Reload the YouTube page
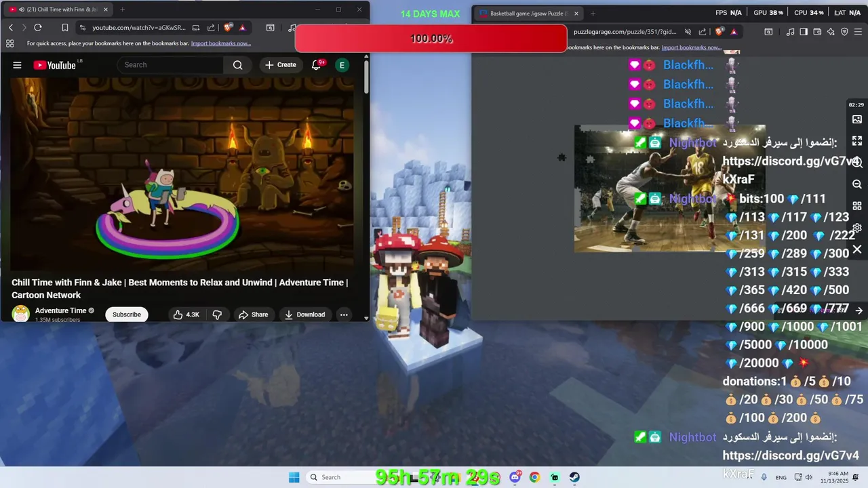 [x=38, y=28]
